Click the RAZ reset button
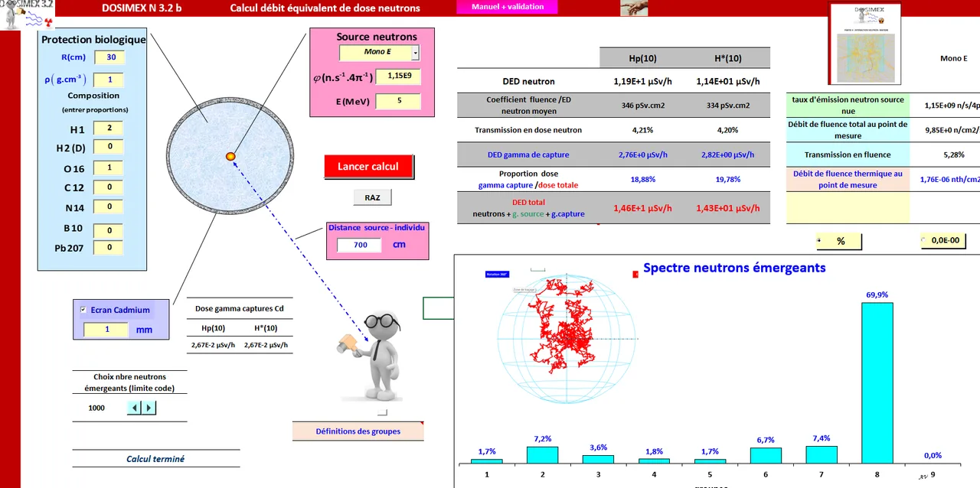The image size is (980, 488). [372, 197]
